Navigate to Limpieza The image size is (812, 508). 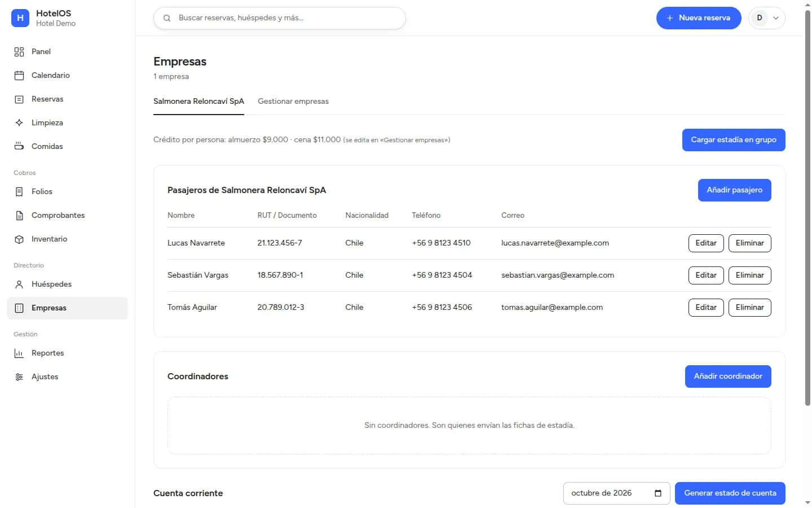(x=68, y=123)
